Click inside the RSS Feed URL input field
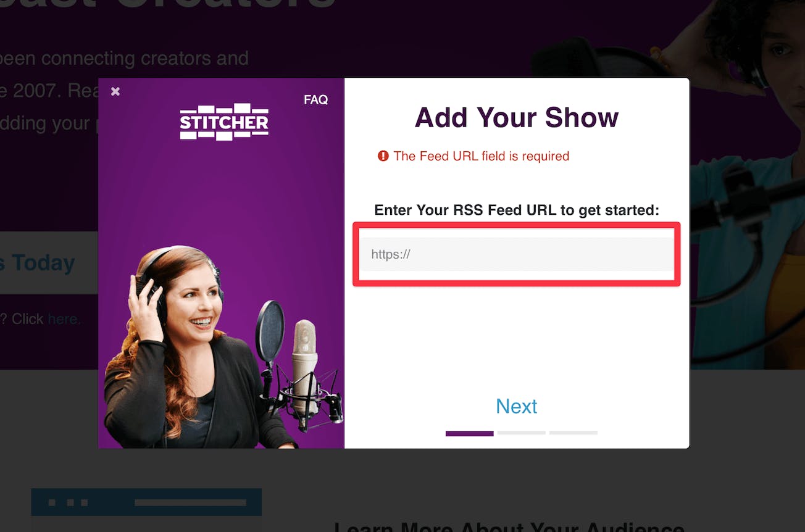This screenshot has height=532, width=805. point(516,254)
